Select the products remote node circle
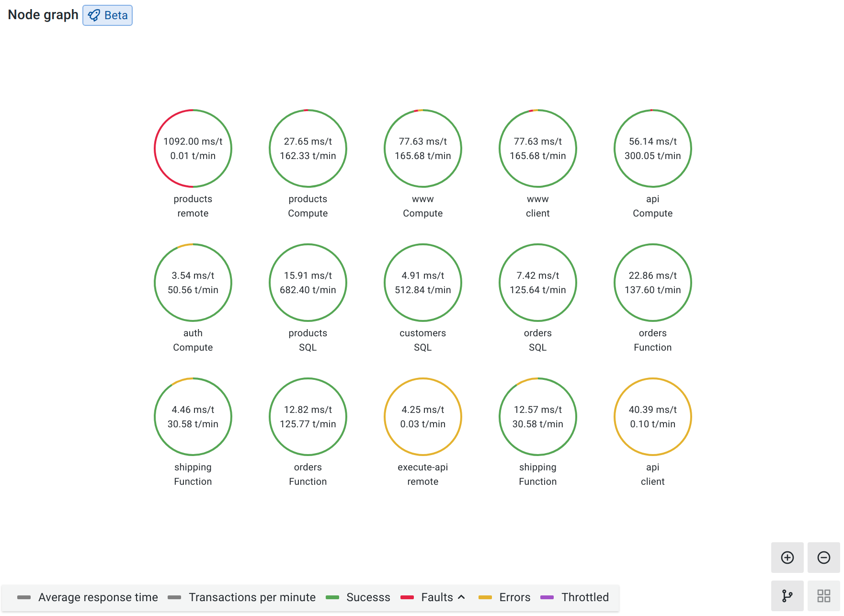844x616 pixels. pos(193,148)
